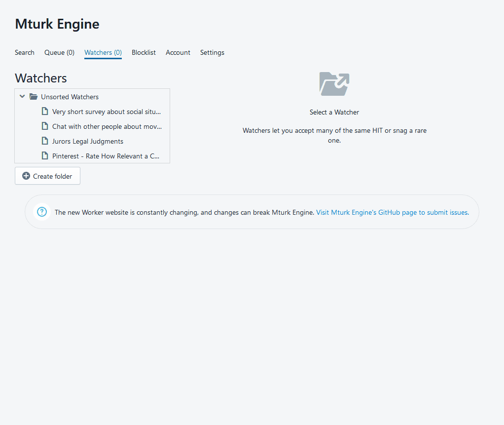Click the Unsorted Watchers folder icon
This screenshot has width=504, height=425.
pos(34,97)
